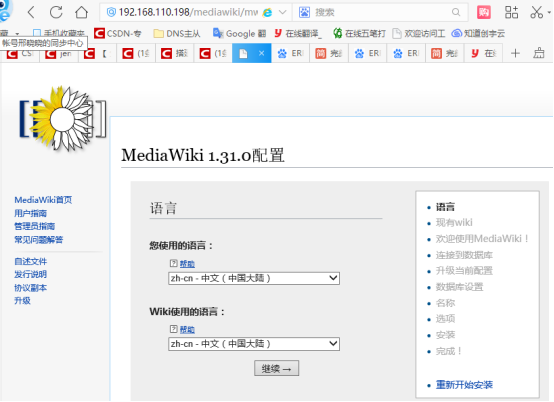Screen dimensions: 554x402
Task: Open 升级 sidebar link
Action: point(22,301)
